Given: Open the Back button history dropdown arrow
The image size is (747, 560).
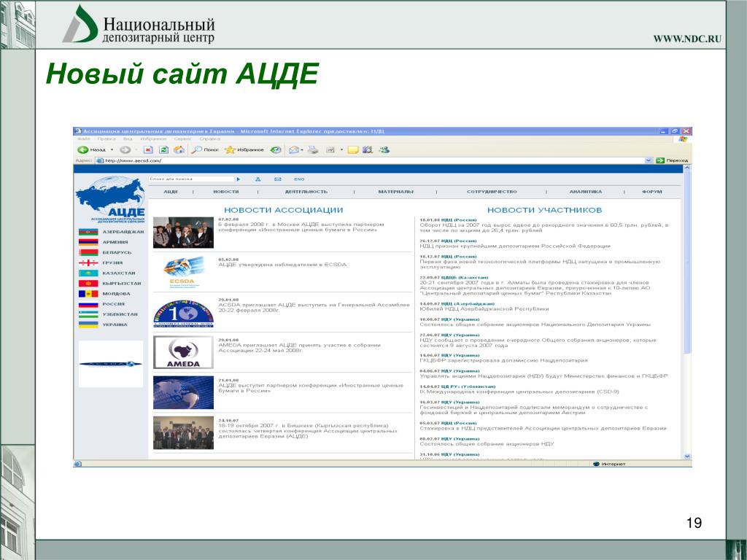Looking at the screenshot, I should pos(112,149).
